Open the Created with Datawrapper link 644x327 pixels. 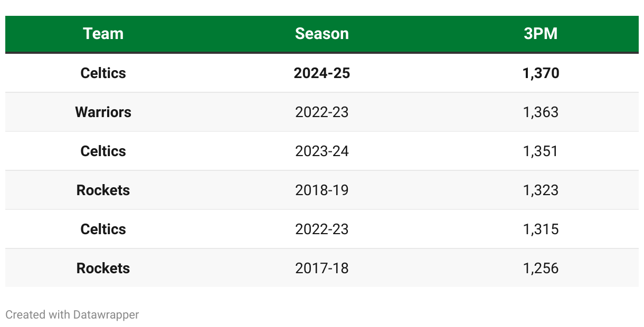click(72, 315)
